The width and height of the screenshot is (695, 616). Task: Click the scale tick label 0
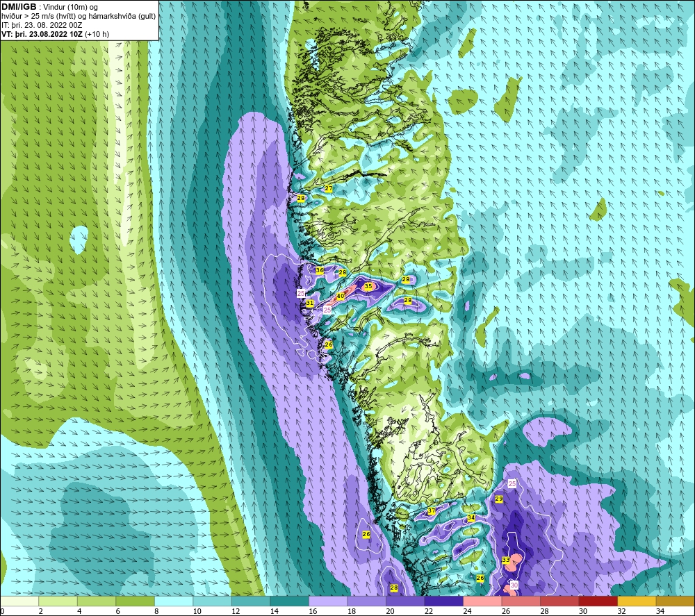(3, 612)
